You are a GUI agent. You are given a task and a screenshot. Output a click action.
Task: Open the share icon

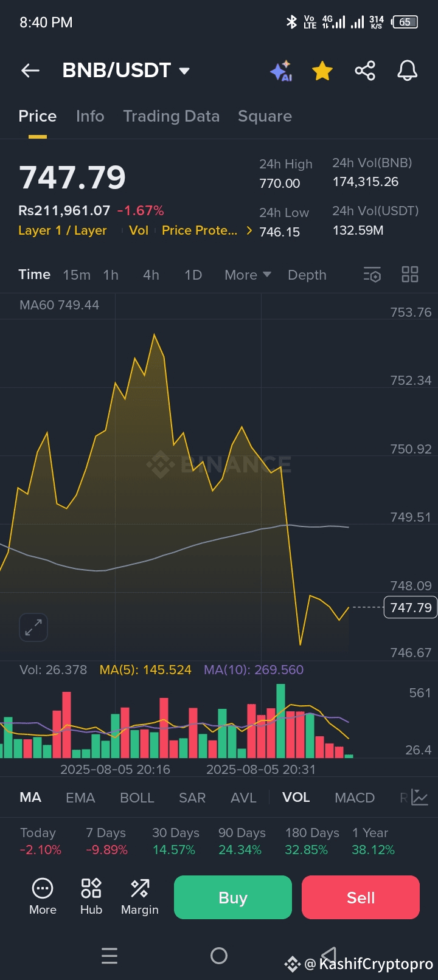(x=365, y=71)
